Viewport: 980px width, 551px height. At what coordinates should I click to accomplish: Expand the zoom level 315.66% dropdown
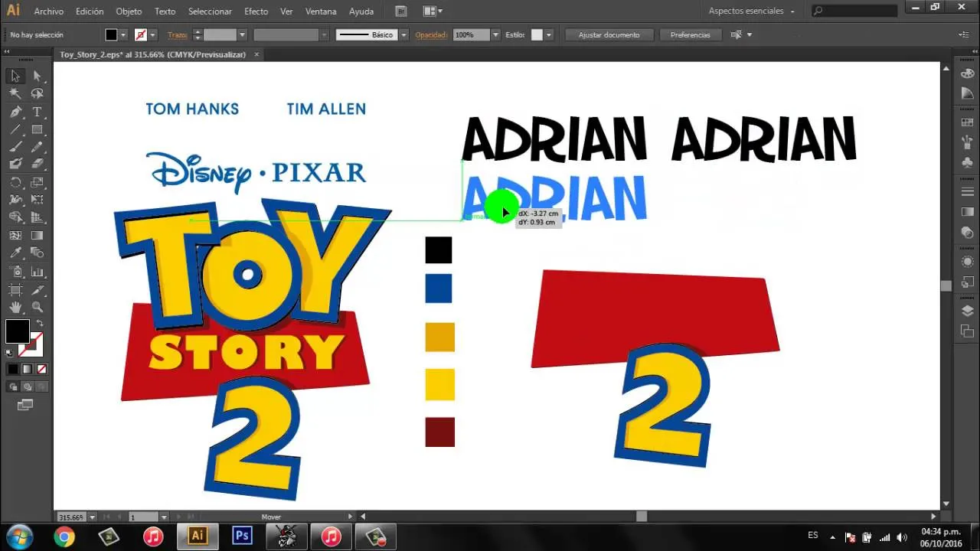[x=93, y=517]
